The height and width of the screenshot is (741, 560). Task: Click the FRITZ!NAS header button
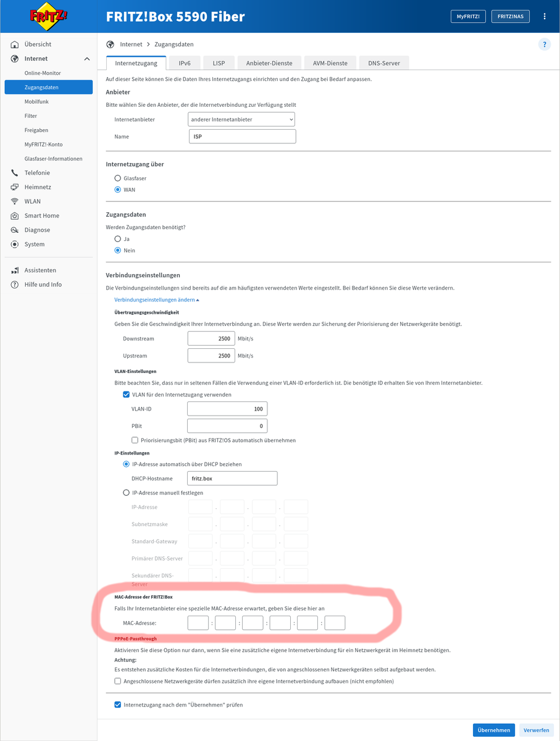click(x=510, y=17)
